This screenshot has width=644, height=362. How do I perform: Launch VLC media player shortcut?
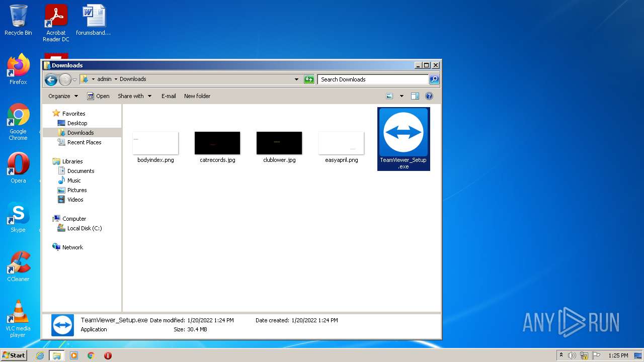coord(18,319)
